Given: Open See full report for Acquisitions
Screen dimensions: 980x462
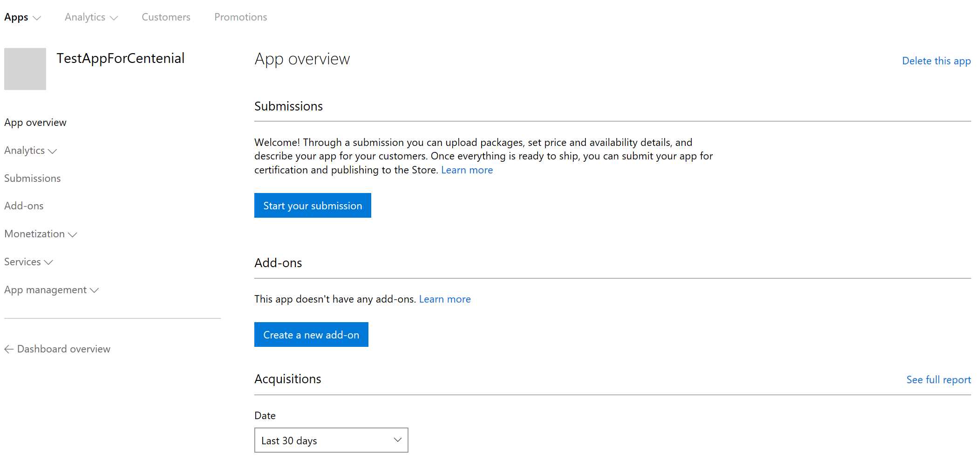Looking at the screenshot, I should pos(938,379).
